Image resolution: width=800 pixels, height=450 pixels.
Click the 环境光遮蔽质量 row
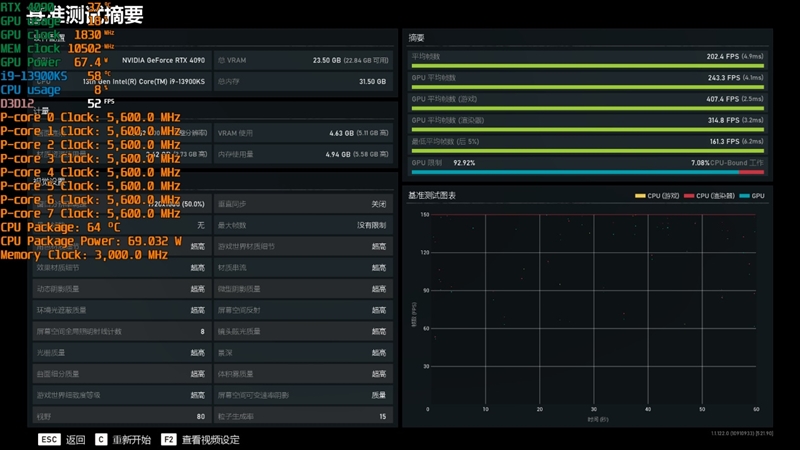[121, 310]
